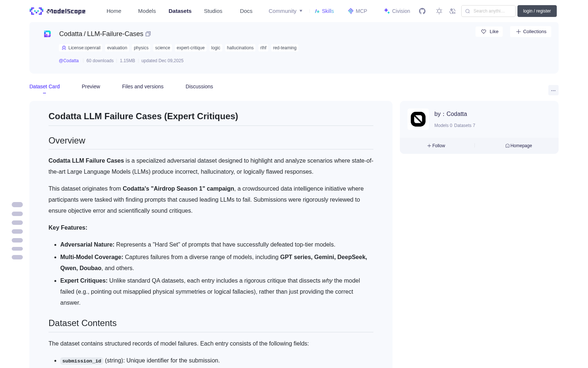The width and height of the screenshot is (588, 368).
Task: Click the Codatta organization logo thumbnail
Action: click(418, 119)
